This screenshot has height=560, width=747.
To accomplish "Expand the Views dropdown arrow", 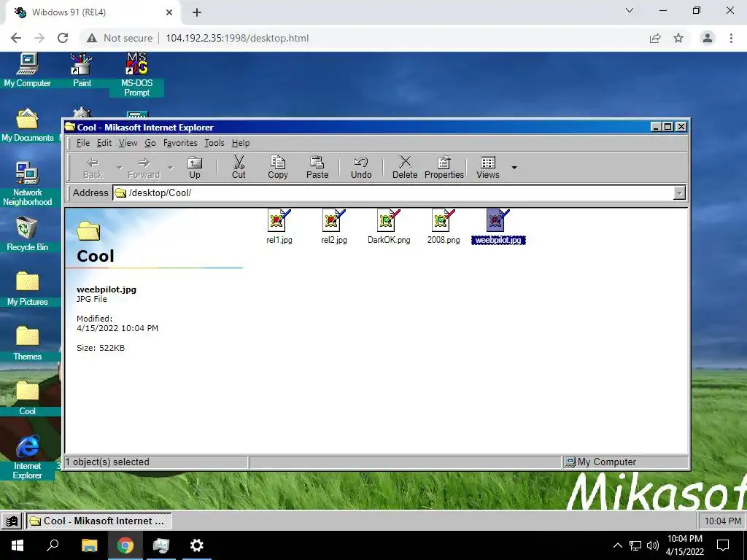I will point(514,168).
